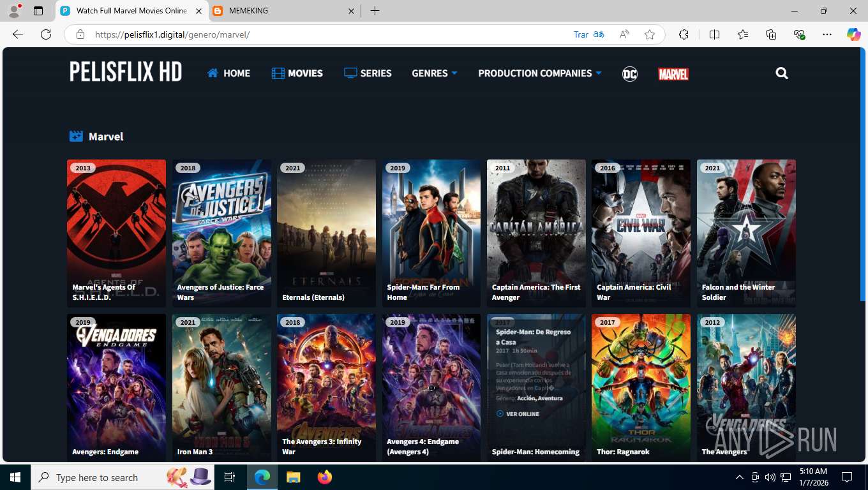Viewport: 868px width, 490px height.
Task: Open the SERIES section
Action: 368,73
